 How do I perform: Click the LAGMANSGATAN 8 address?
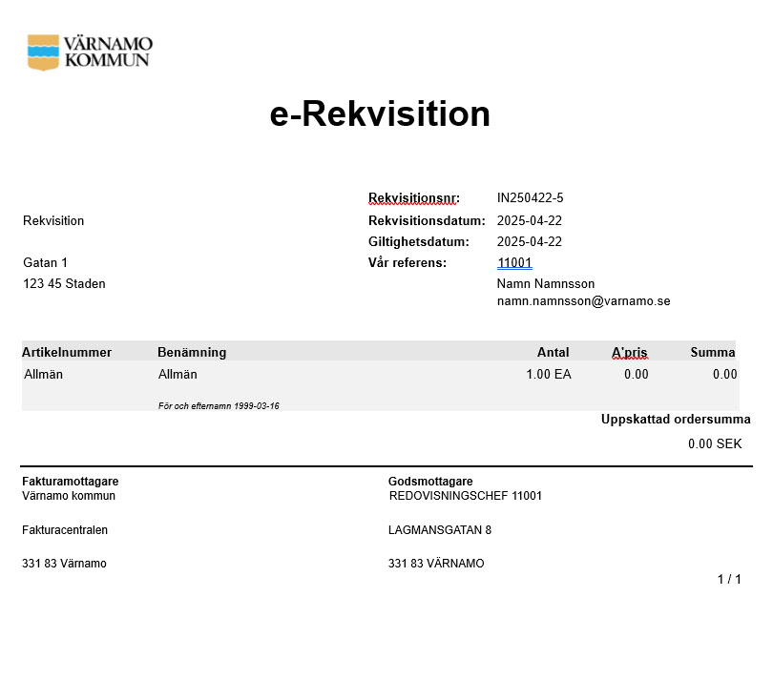coord(440,530)
